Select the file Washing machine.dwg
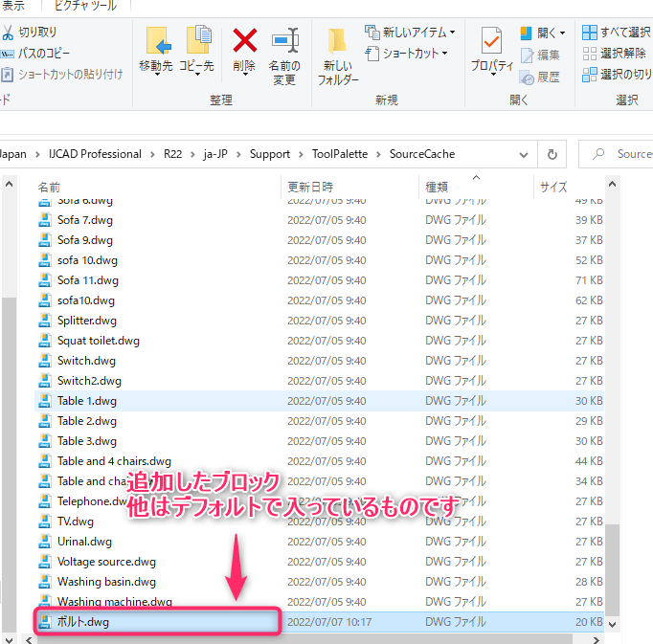 [115, 602]
